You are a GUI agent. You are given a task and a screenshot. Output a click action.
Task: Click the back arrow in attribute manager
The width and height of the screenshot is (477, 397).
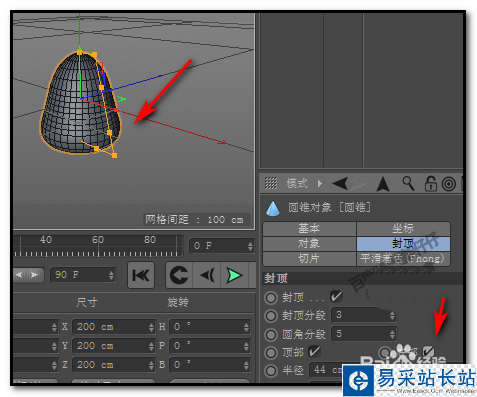tap(340, 183)
